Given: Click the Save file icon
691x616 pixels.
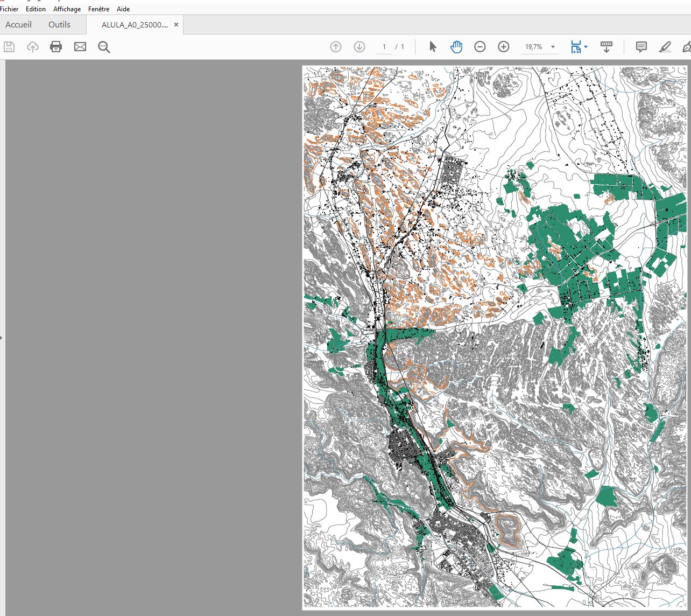Looking at the screenshot, I should click(x=9, y=47).
